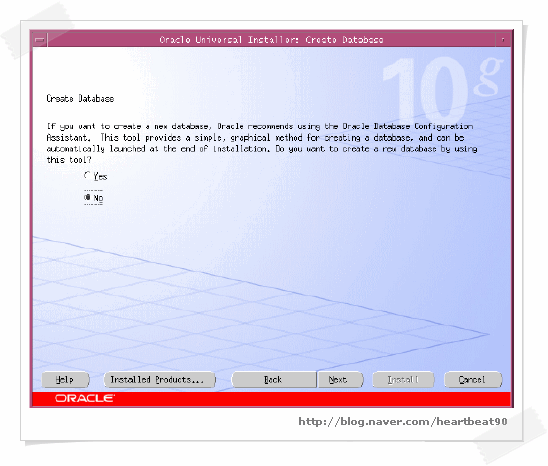Go Back to previous installer step

tap(274, 380)
